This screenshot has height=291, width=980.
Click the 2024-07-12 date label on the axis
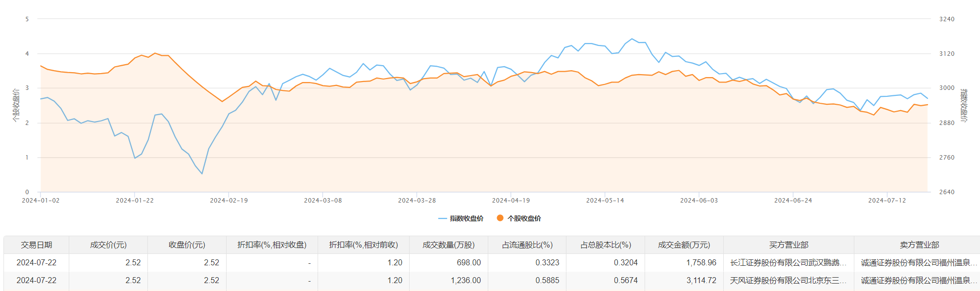887,201
